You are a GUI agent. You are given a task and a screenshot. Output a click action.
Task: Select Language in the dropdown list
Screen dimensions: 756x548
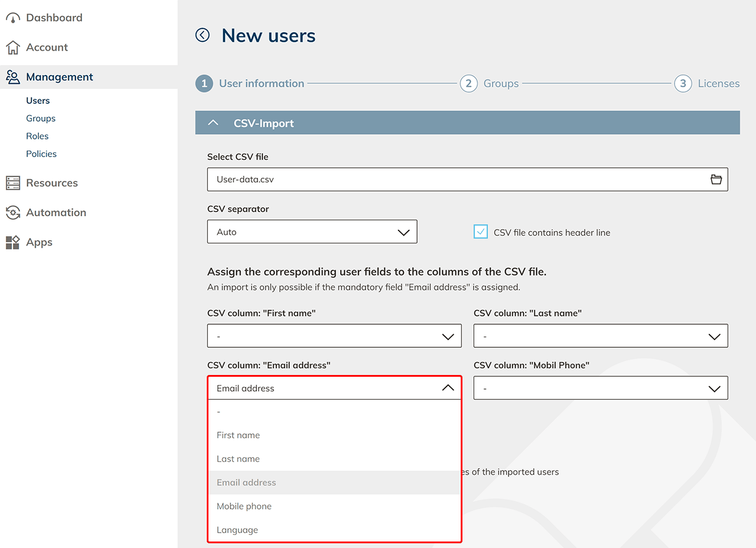click(x=237, y=530)
